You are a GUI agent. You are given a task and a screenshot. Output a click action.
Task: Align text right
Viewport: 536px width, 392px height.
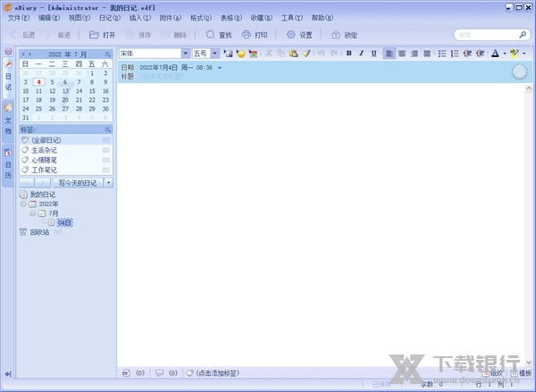[x=415, y=54]
